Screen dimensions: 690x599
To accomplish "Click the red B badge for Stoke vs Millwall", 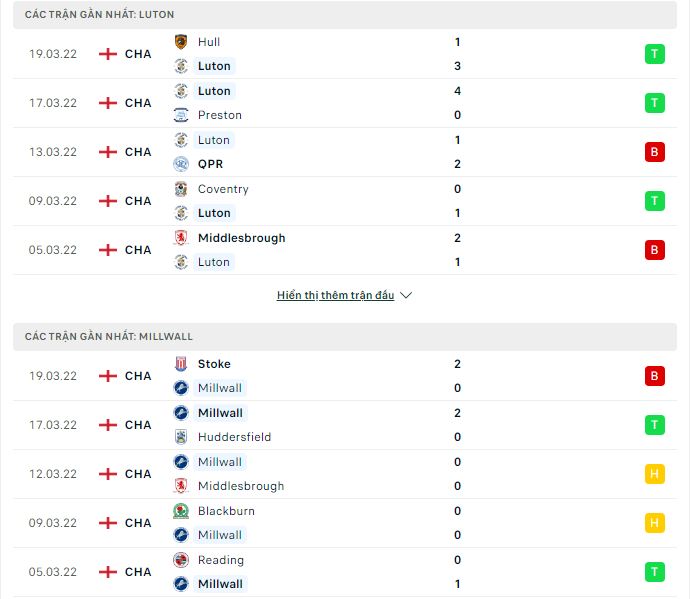I will coord(654,376).
